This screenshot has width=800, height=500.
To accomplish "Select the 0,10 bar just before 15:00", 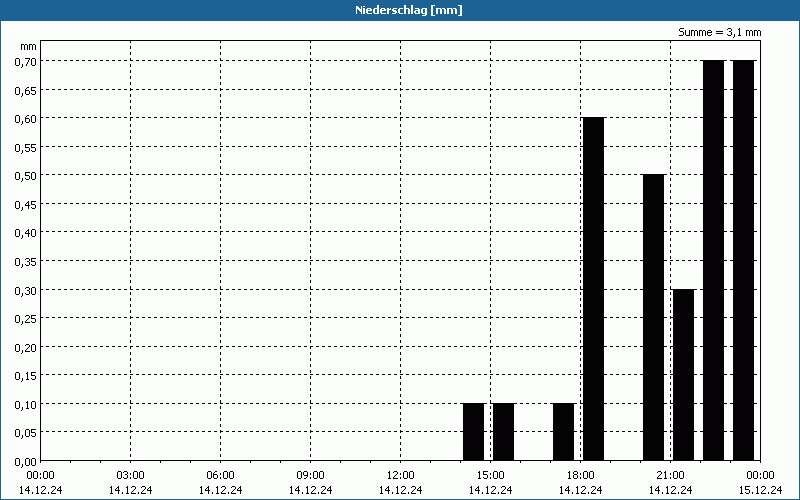I will tap(473, 432).
